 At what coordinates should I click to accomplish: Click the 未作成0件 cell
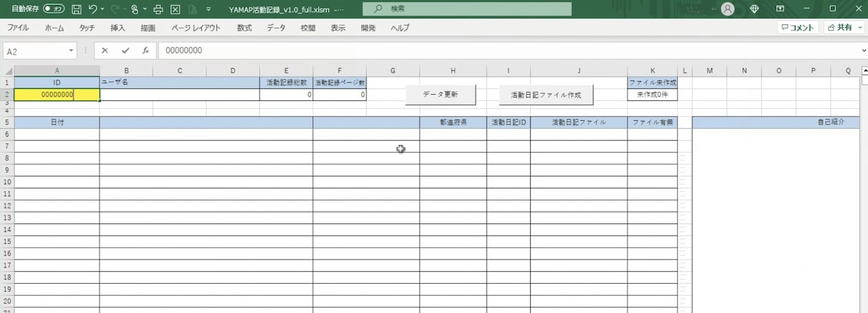pyautogui.click(x=652, y=95)
